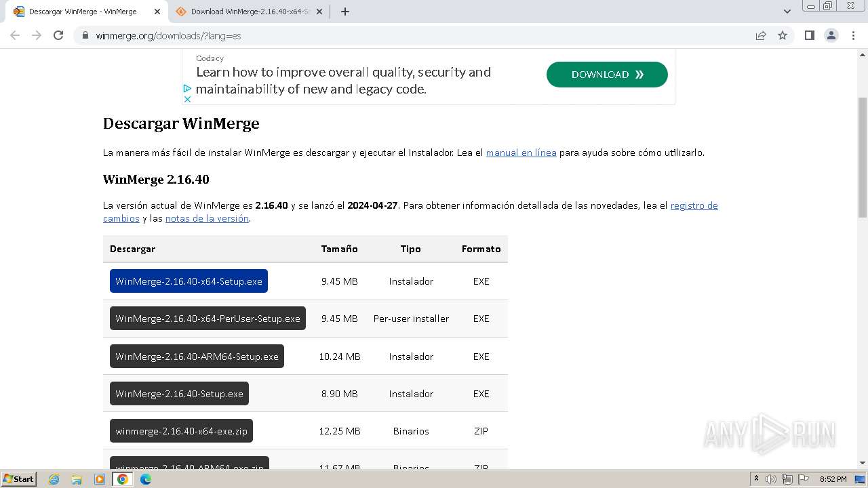Click the 10.24 MB size cell
The height and width of the screenshot is (488, 868).
339,357
